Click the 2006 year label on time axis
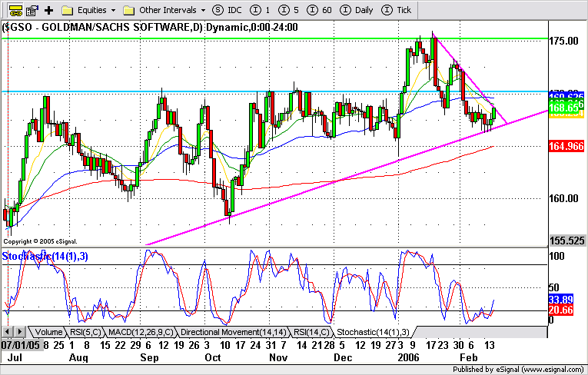Screen dimensions: 588x375 pyautogui.click(x=408, y=357)
